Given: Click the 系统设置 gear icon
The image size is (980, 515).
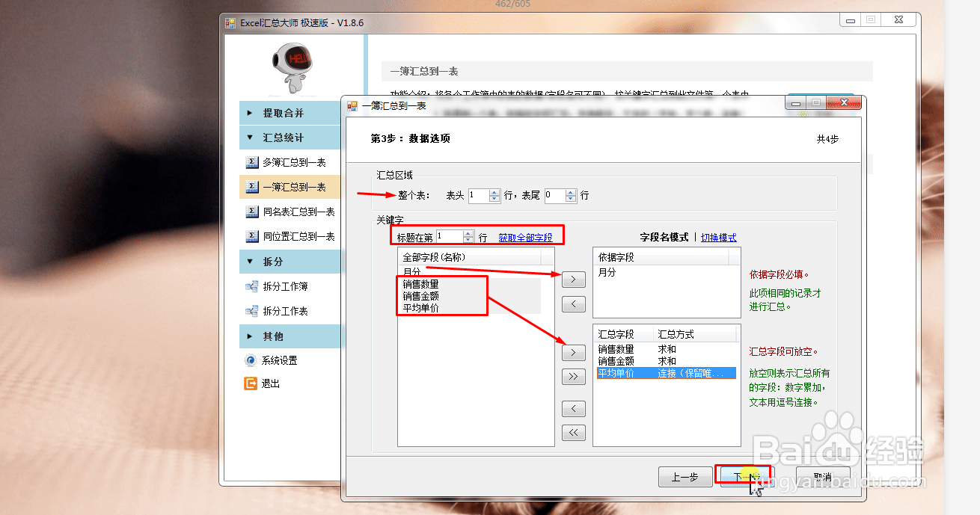Looking at the screenshot, I should tap(251, 360).
